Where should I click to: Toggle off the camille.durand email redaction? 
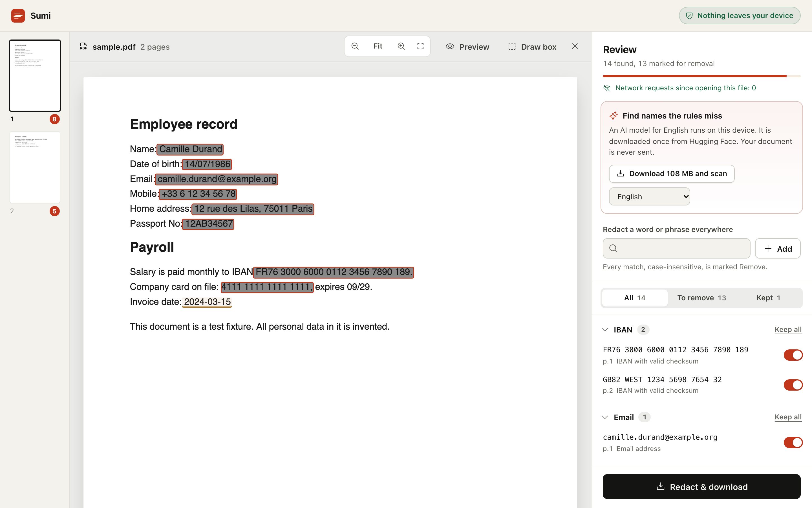tap(793, 443)
